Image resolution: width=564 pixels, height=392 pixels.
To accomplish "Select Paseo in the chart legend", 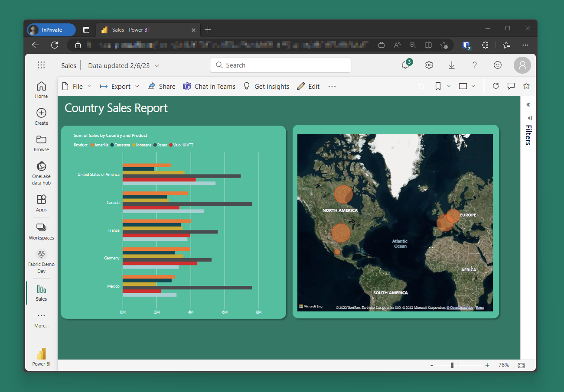I will (160, 145).
